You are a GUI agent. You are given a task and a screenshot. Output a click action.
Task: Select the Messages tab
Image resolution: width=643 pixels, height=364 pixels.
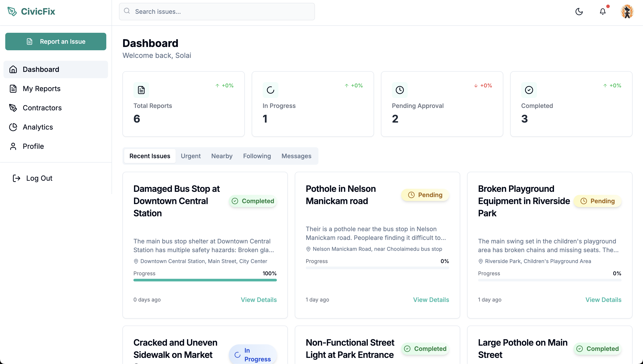pos(296,156)
